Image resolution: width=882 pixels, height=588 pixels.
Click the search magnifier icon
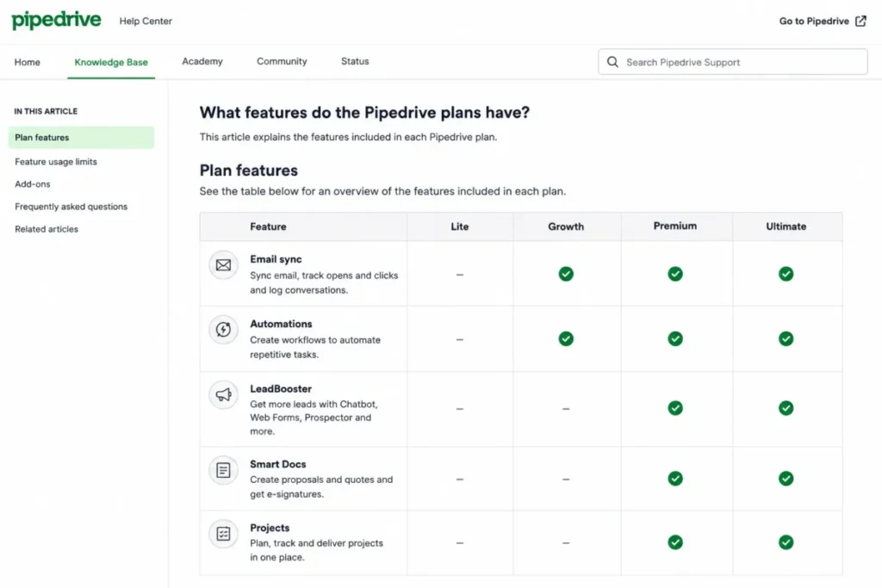pyautogui.click(x=612, y=62)
